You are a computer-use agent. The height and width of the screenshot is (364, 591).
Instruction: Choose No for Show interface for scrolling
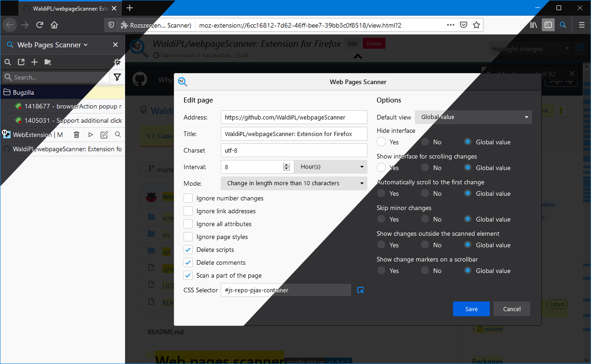click(x=425, y=168)
